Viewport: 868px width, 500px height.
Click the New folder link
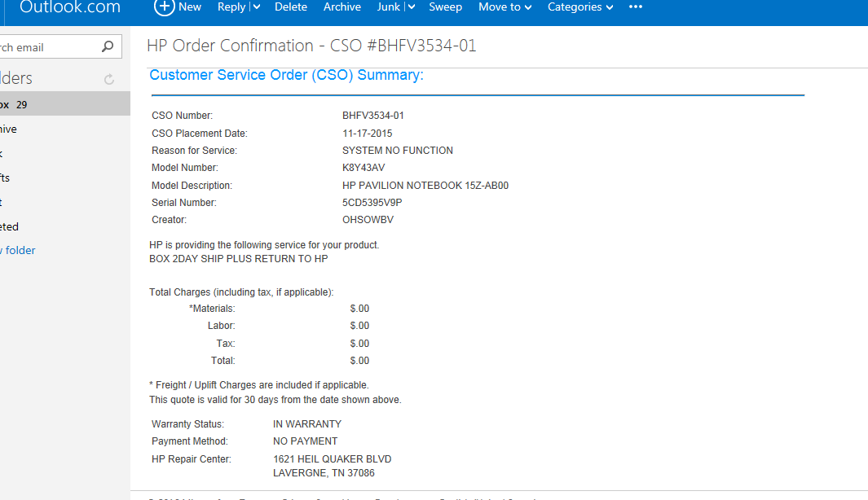coord(18,250)
